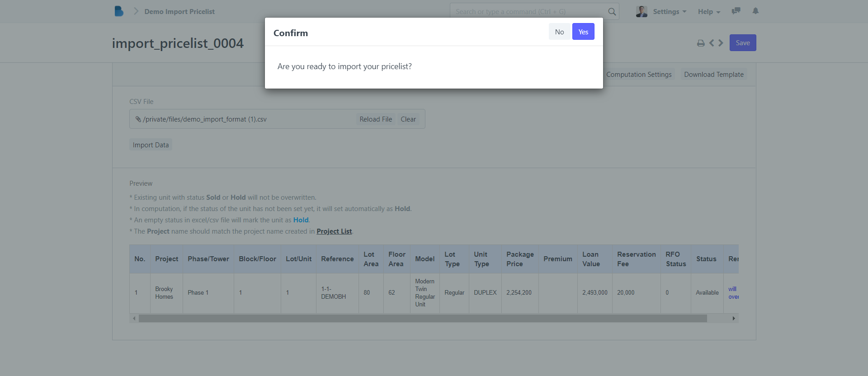
Task: Open Computation Settings
Action: [639, 75]
